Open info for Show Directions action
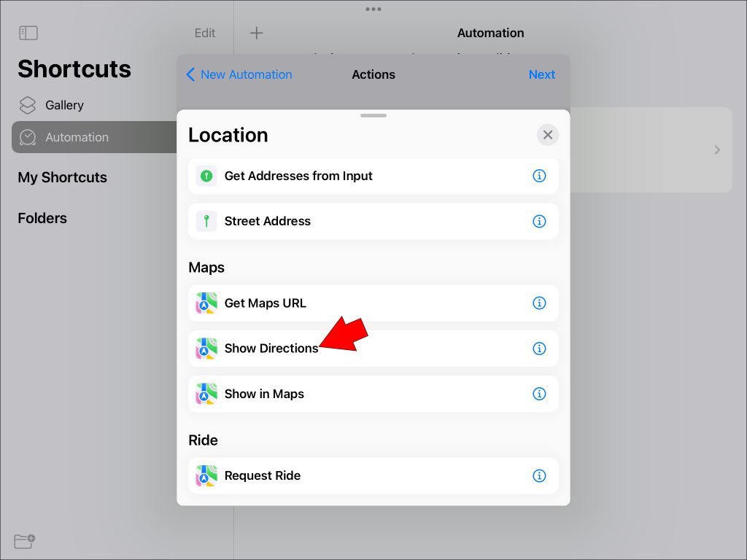The height and width of the screenshot is (560, 747). click(x=539, y=349)
